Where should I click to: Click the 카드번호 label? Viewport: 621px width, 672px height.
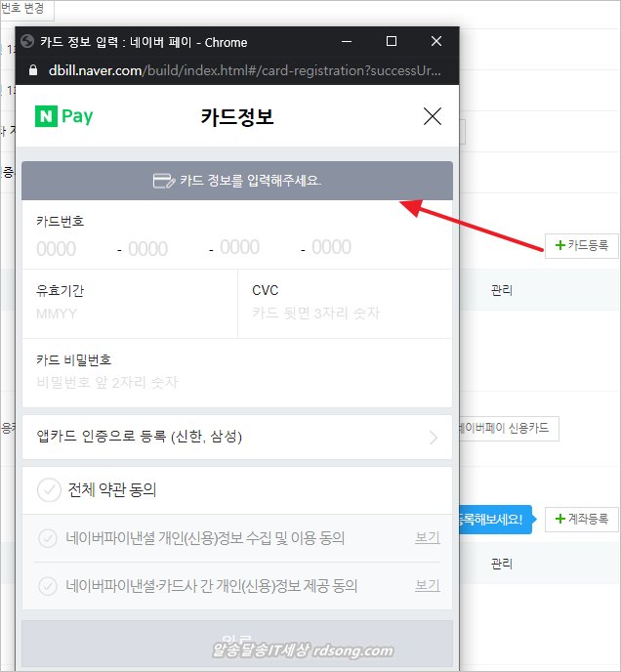pos(60,221)
